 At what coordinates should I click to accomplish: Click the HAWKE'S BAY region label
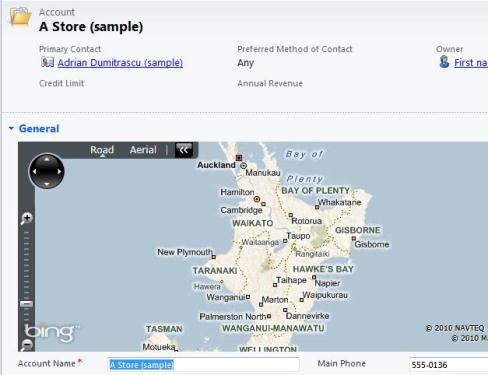point(323,269)
